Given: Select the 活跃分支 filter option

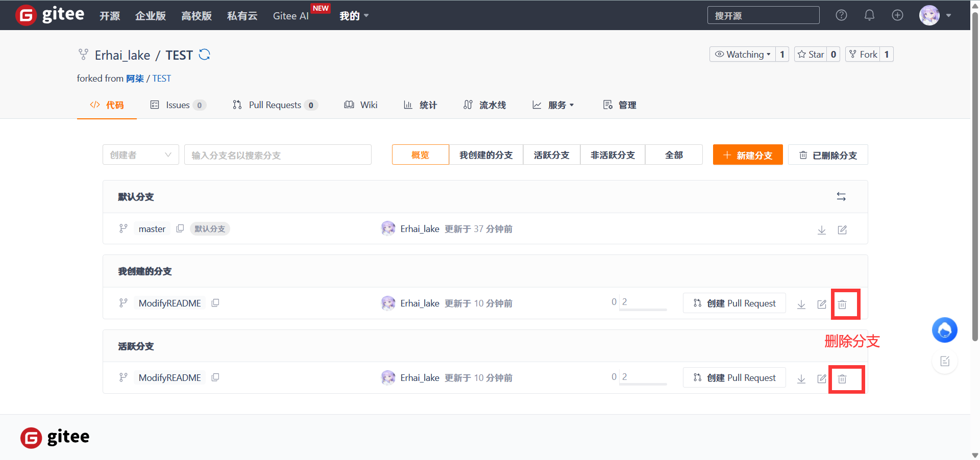Looking at the screenshot, I should (551, 155).
